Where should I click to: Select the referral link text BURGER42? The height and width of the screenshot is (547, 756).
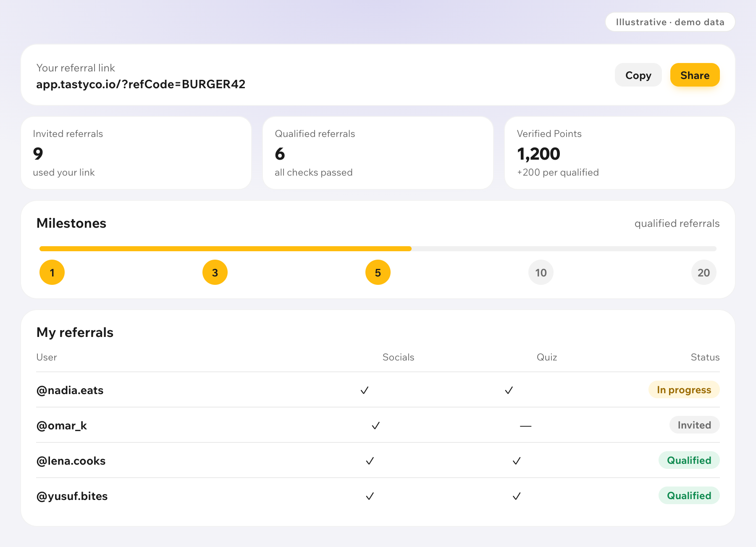[x=213, y=84]
